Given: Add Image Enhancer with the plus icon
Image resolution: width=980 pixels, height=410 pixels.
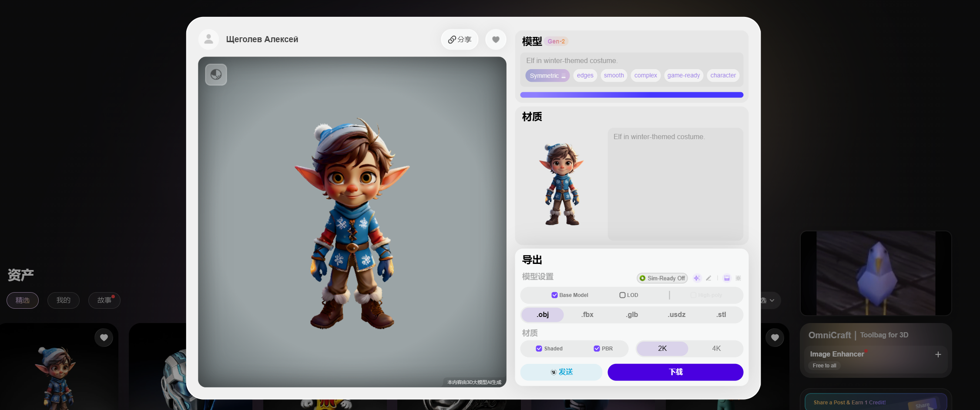Looking at the screenshot, I should 938,354.
